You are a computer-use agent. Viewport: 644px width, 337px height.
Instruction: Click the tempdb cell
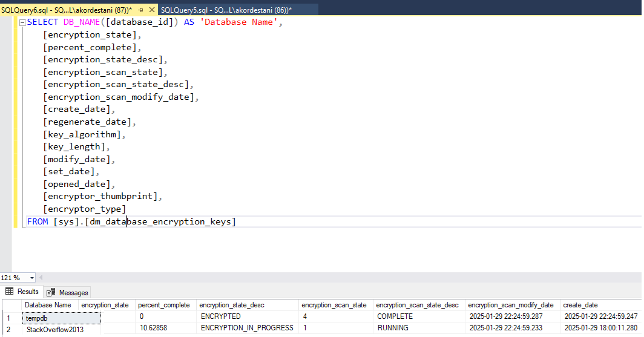[x=62, y=318]
